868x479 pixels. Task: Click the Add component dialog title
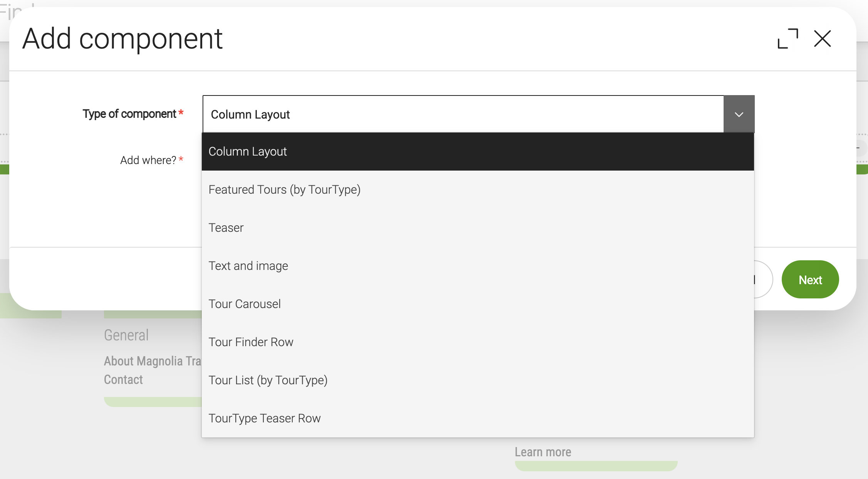coord(122,39)
